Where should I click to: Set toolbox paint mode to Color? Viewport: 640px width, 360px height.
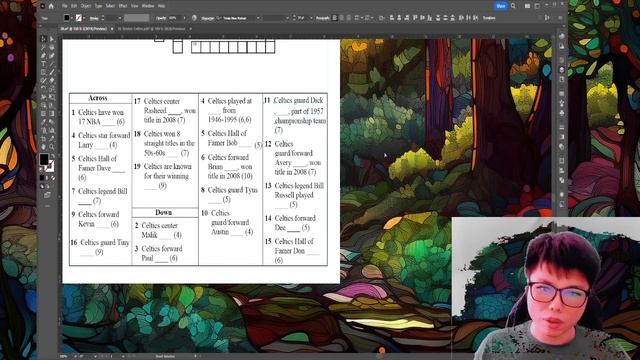pyautogui.click(x=42, y=178)
